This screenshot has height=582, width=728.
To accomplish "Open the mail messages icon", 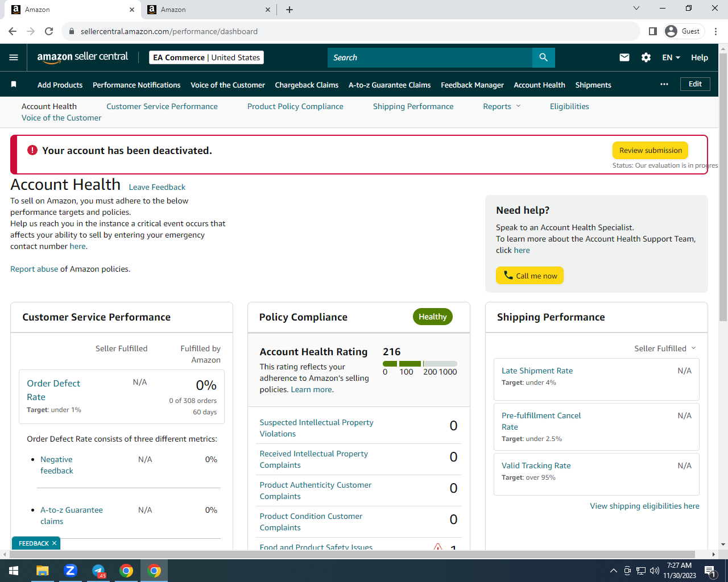I will tap(624, 57).
